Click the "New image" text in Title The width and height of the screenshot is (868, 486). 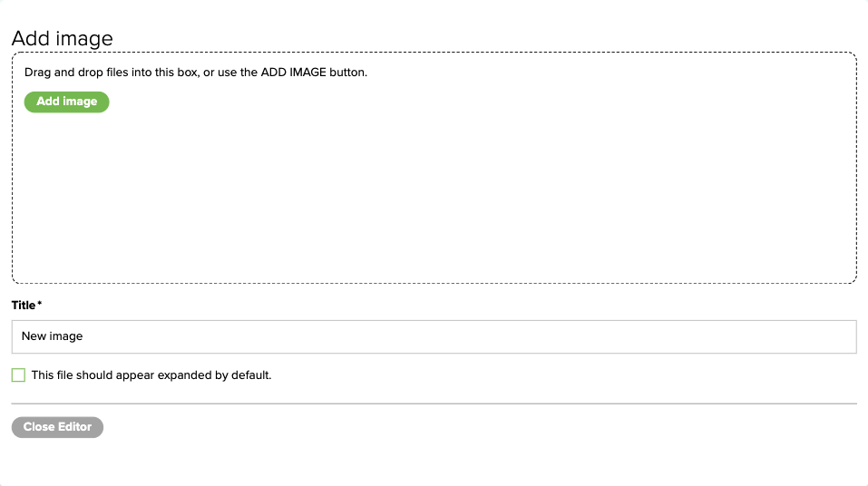click(x=53, y=336)
